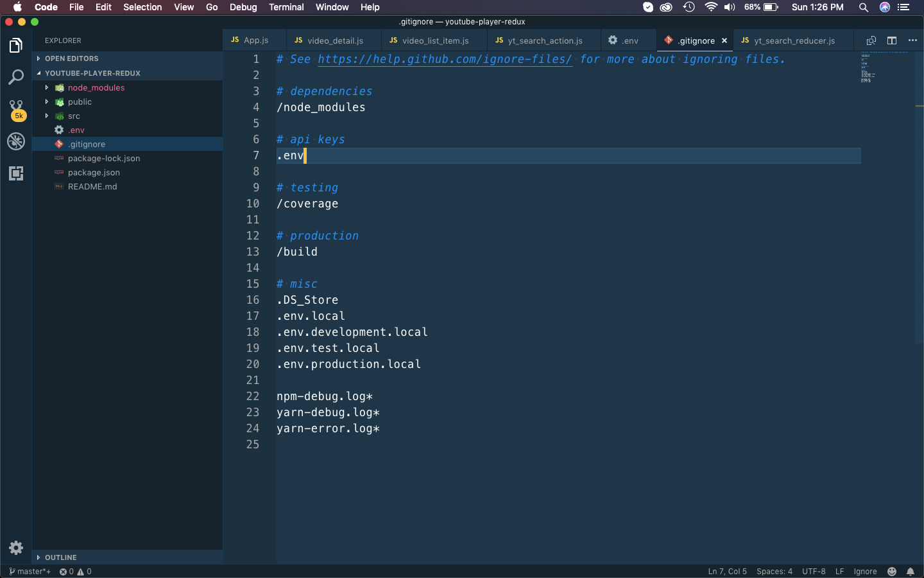The width and height of the screenshot is (924, 578).
Task: Change file encoding UTF-8
Action: [814, 572]
